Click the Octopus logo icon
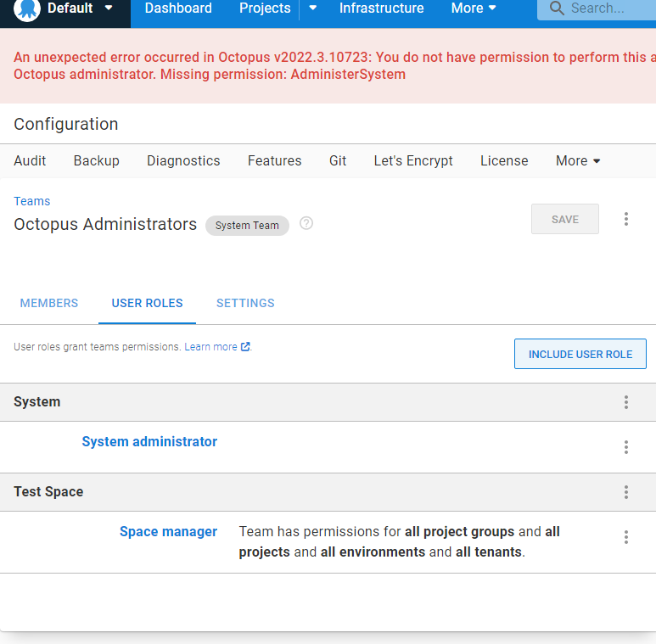This screenshot has height=644, width=656. tap(27, 9)
